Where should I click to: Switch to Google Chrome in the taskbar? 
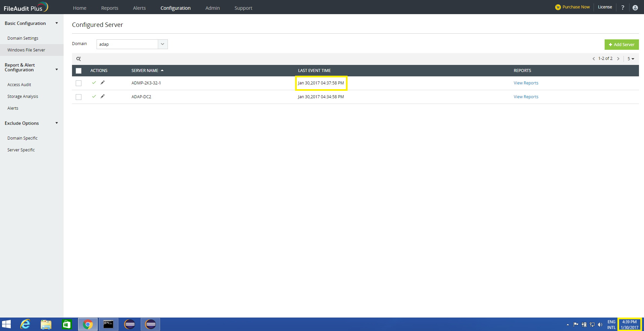[88, 324]
